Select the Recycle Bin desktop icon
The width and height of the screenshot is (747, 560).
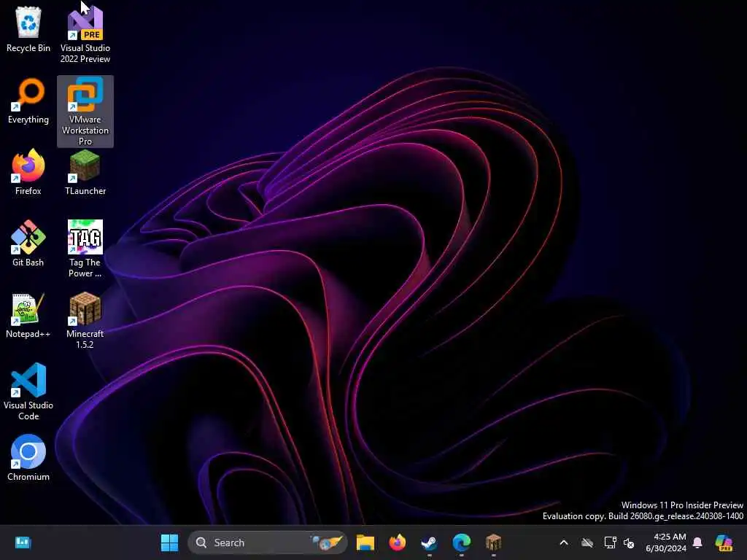pos(28,29)
